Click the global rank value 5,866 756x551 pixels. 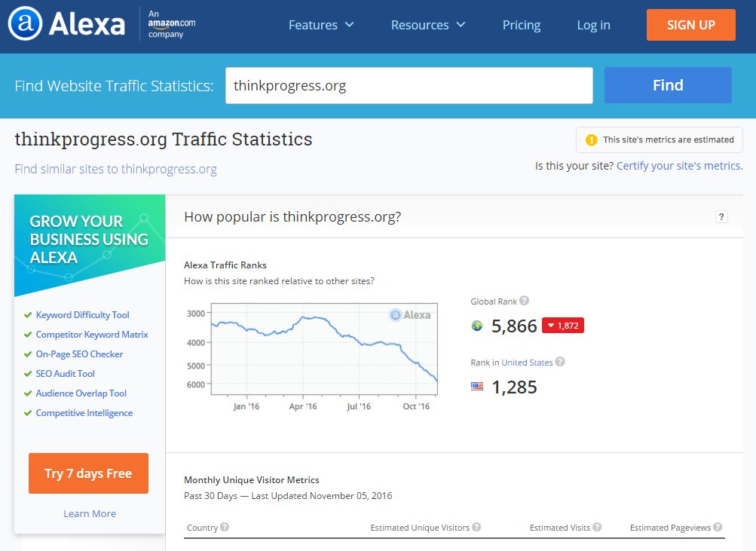tap(514, 326)
